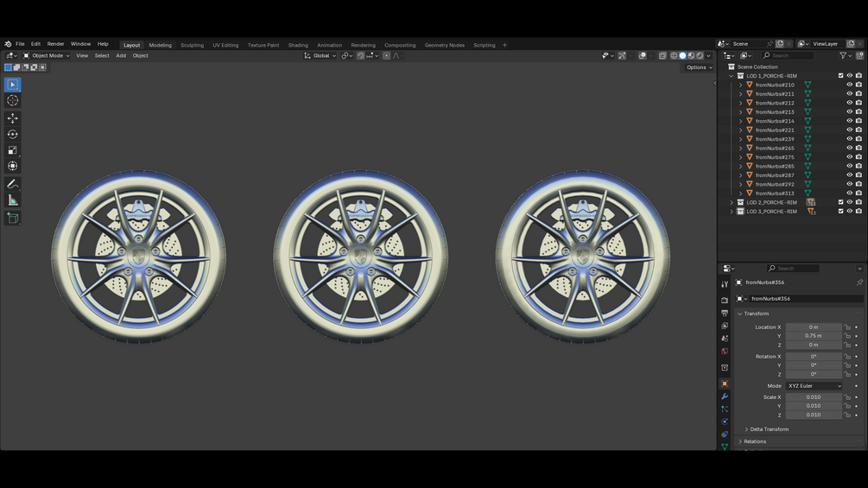Screen dimensions: 868x488
Task: Lock the Location X value
Action: pyautogui.click(x=847, y=327)
